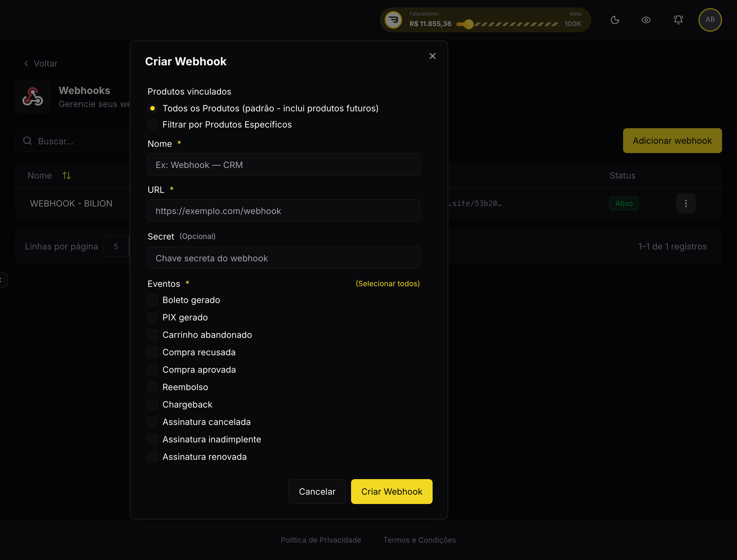Open Linhas por página dropdown
Viewport: 737px width, 560px height.
click(x=116, y=246)
